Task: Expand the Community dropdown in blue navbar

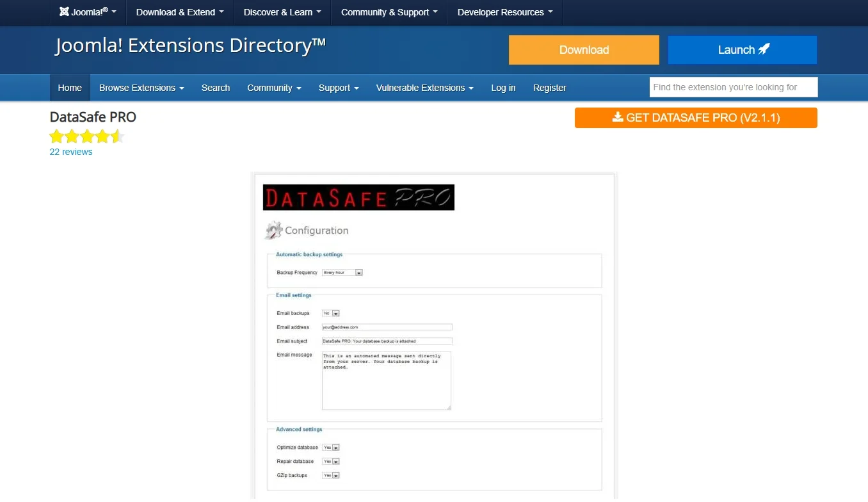Action: coord(274,88)
